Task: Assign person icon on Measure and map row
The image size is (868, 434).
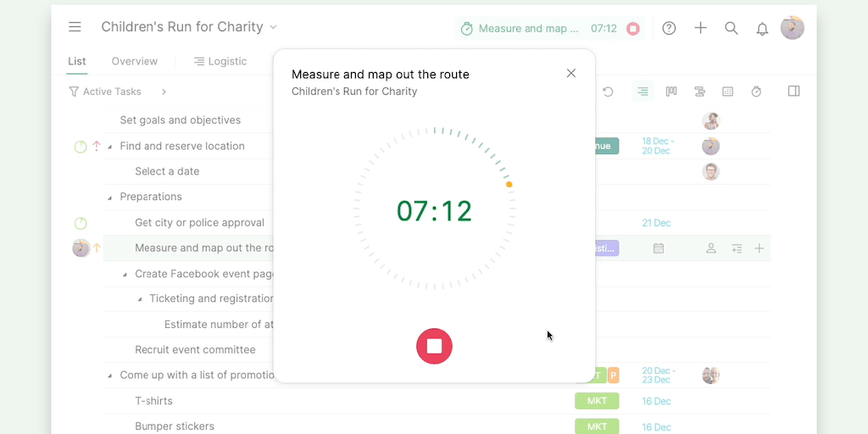Action: [x=711, y=248]
